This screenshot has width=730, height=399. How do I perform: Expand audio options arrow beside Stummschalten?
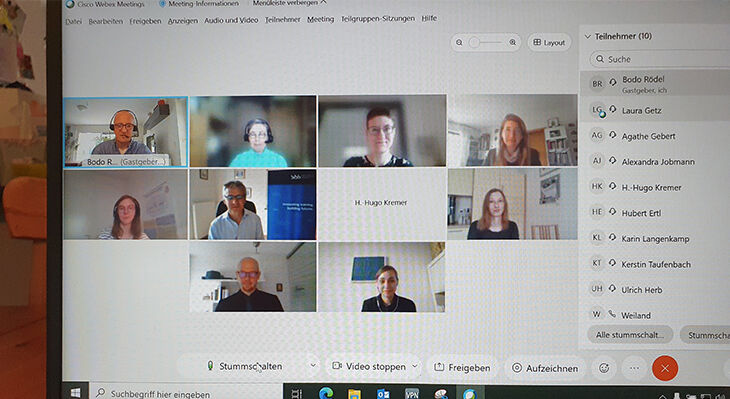313,365
